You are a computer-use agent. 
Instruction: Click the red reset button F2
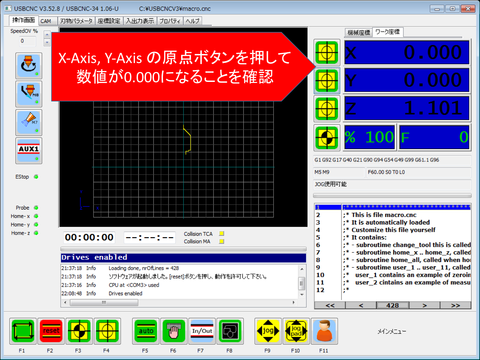pos(51,331)
